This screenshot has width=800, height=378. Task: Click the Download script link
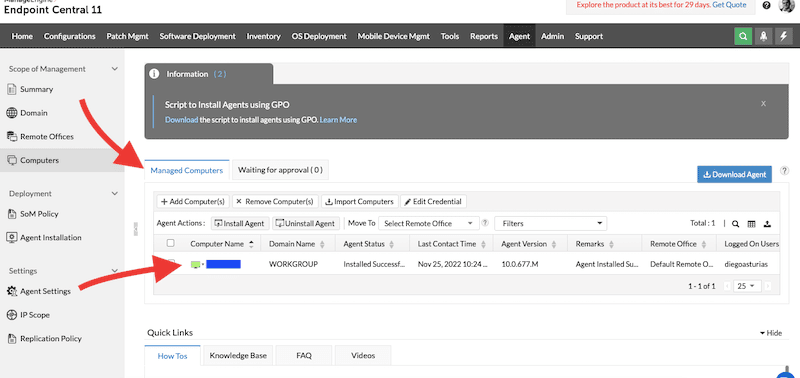click(x=181, y=120)
